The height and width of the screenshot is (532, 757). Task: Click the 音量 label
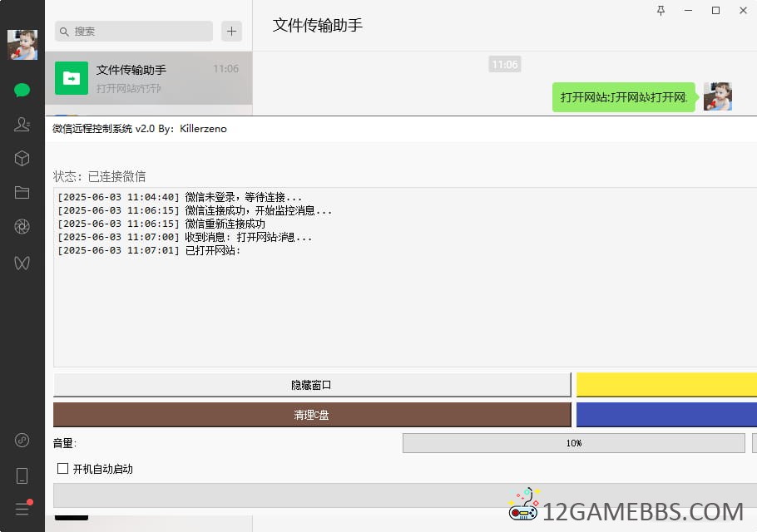[x=65, y=443]
